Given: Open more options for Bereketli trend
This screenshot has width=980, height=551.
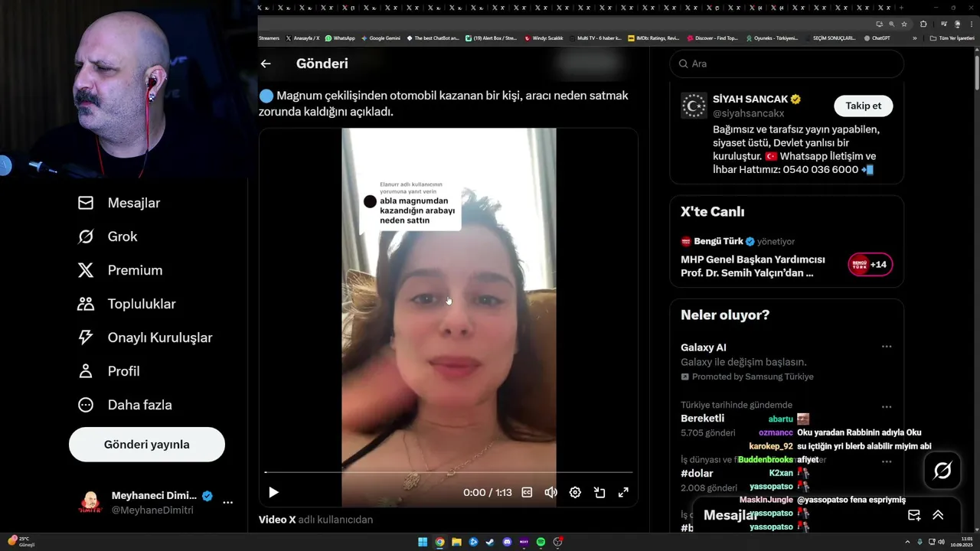Looking at the screenshot, I should click(887, 407).
